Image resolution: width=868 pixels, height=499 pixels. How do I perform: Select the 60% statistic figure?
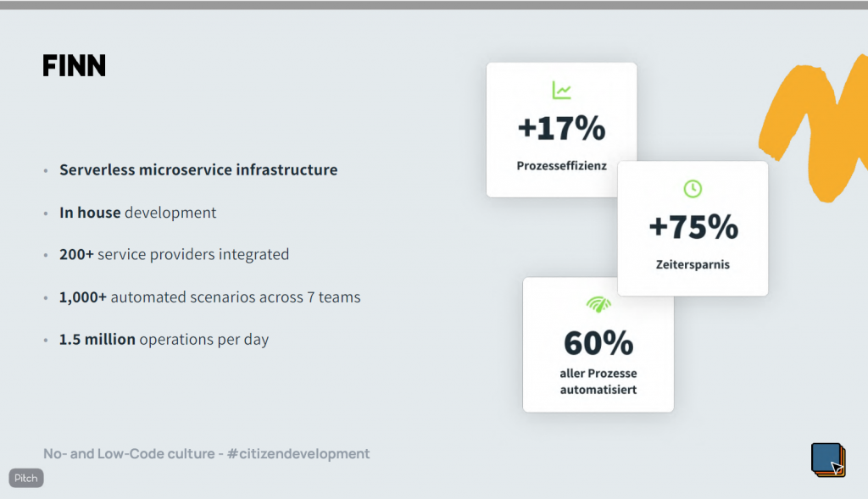[x=598, y=343]
